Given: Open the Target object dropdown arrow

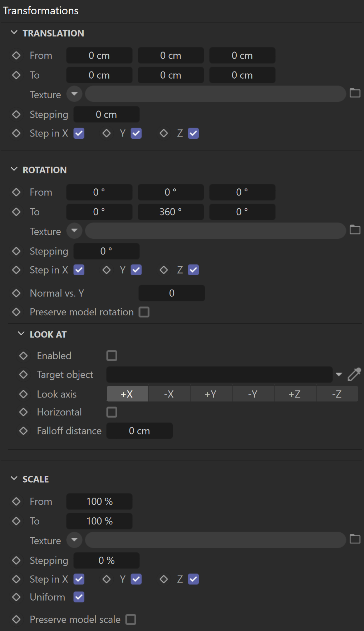Looking at the screenshot, I should 339,375.
